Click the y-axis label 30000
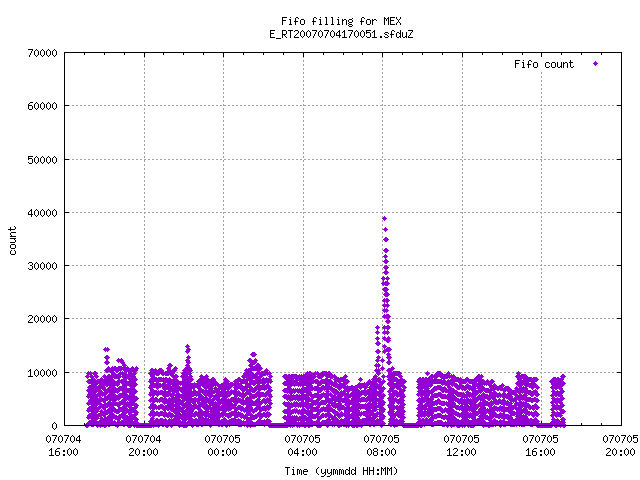Image resolution: width=640 pixels, height=480 pixels. (x=42, y=266)
